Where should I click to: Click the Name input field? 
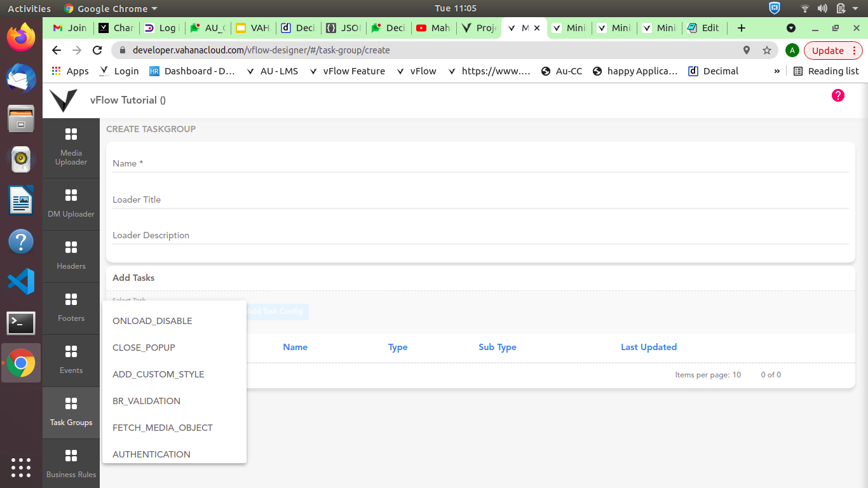tap(480, 163)
